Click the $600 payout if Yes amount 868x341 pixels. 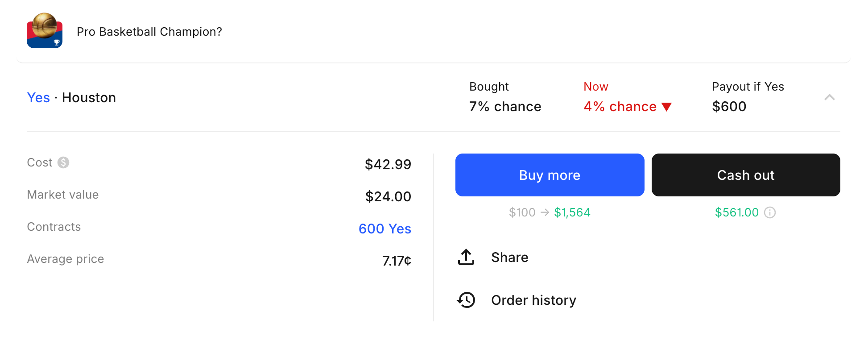(729, 107)
